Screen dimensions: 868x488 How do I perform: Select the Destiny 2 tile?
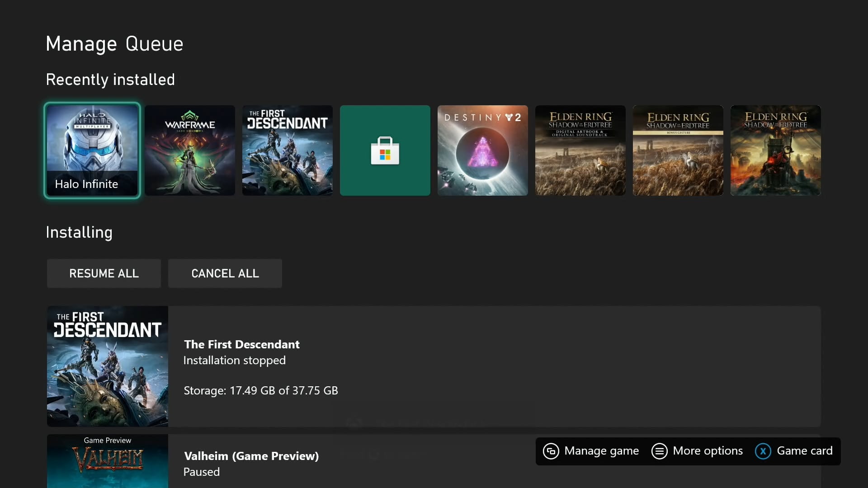(483, 150)
